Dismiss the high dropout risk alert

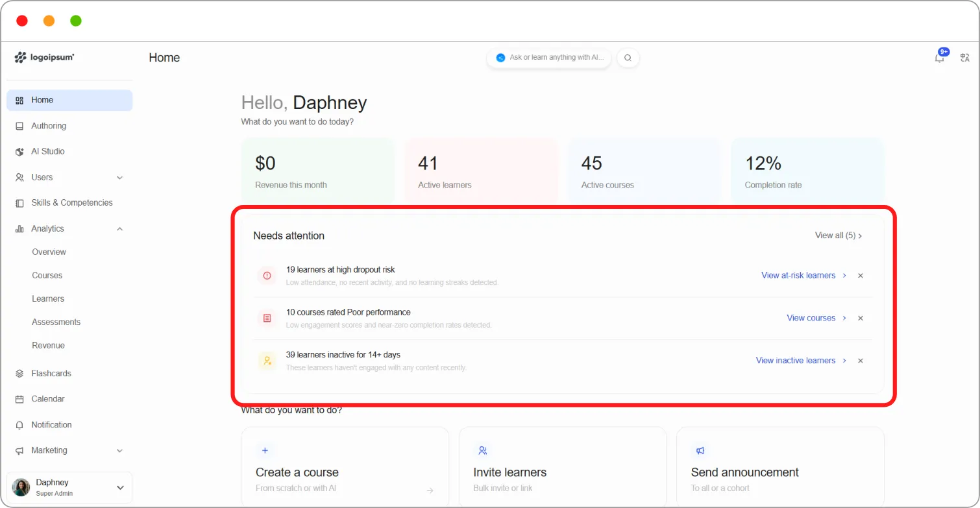861,276
